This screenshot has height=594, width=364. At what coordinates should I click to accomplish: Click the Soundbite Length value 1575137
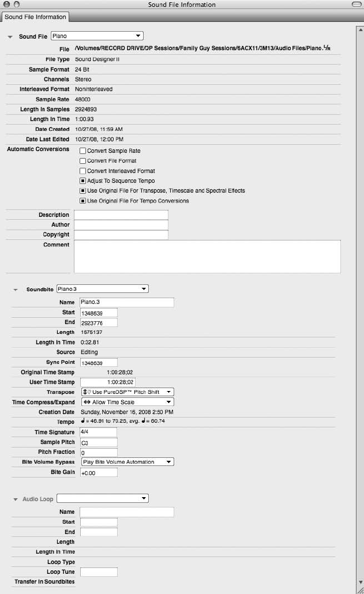91,332
